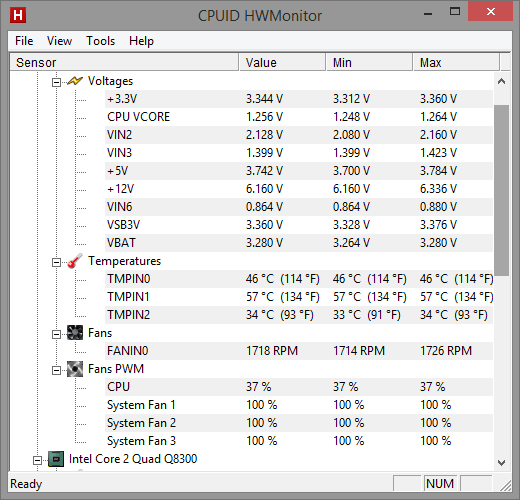
Task: Collapse the Voltages tree node
Action: tap(57, 82)
